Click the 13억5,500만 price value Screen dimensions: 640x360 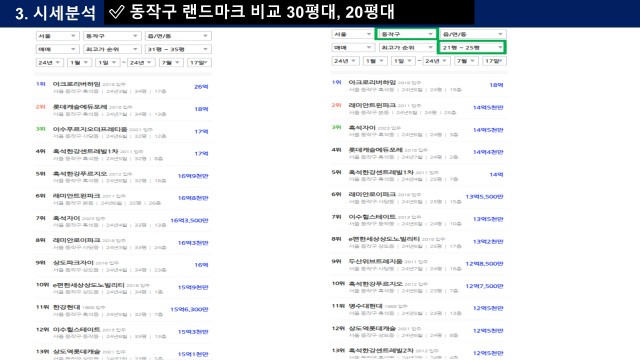[484, 196]
